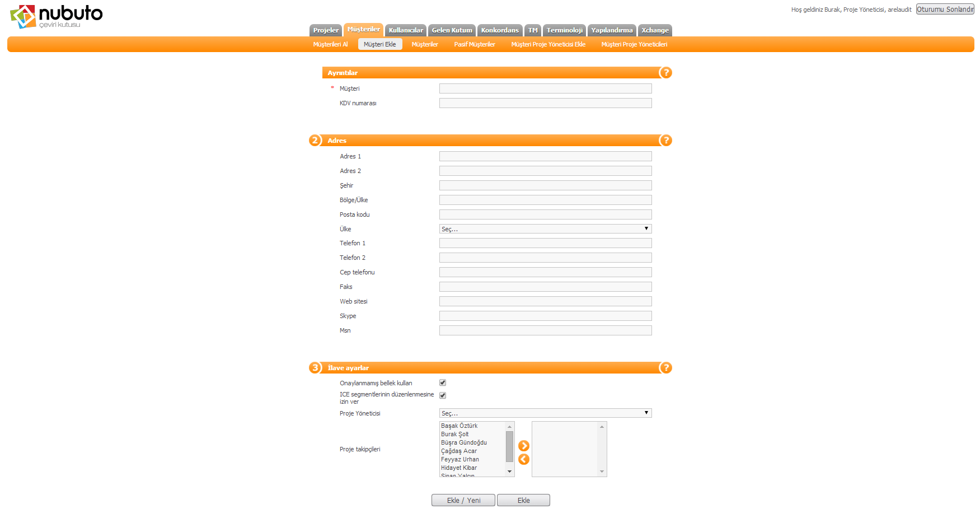Open the Proje Yöneticisi dropdown
The height and width of the screenshot is (518, 980).
(546, 413)
